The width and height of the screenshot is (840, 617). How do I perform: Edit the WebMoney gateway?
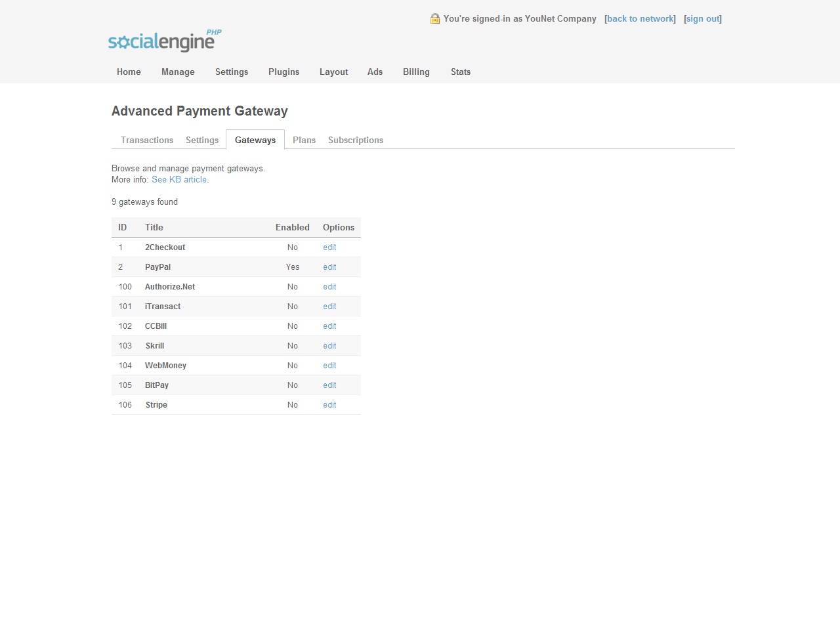[329, 366]
